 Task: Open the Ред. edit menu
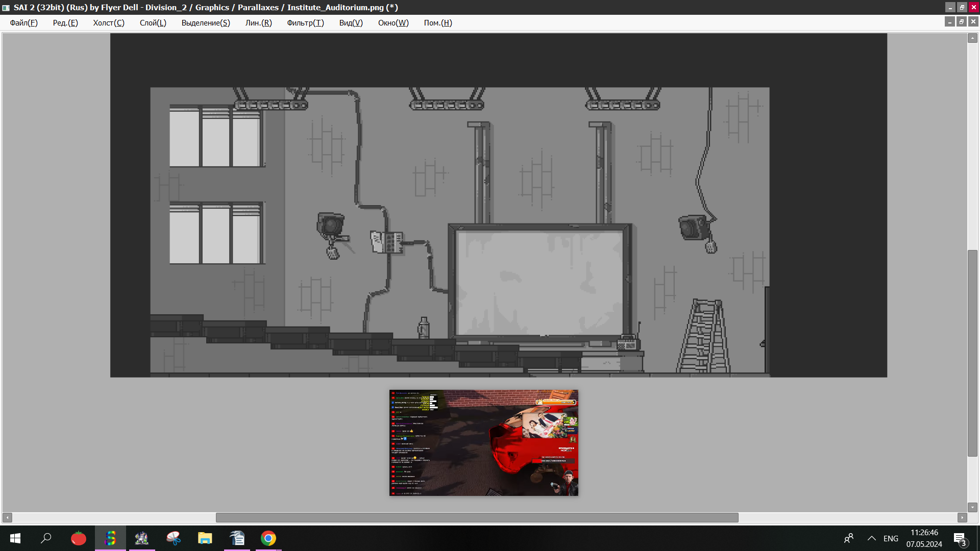pyautogui.click(x=65, y=23)
